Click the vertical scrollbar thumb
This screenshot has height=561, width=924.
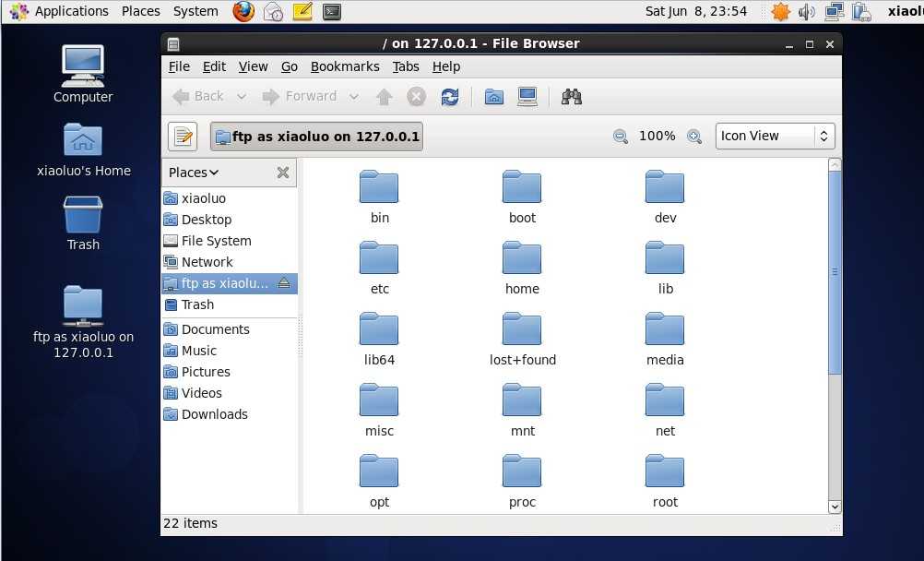point(835,272)
